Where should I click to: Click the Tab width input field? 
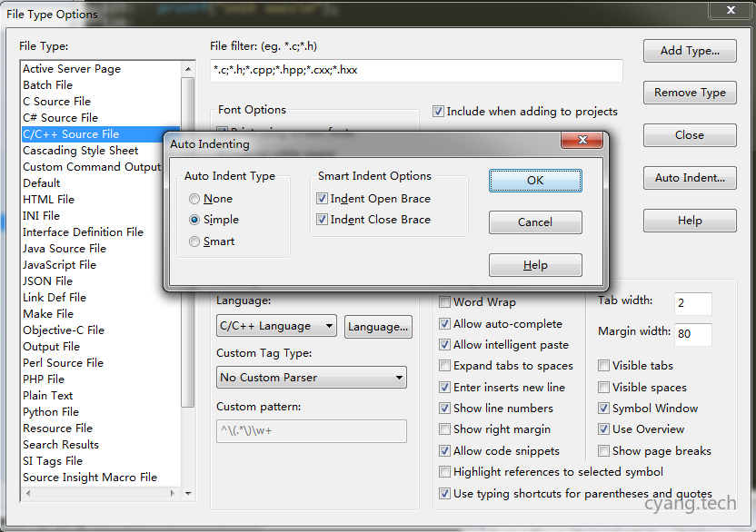[692, 303]
